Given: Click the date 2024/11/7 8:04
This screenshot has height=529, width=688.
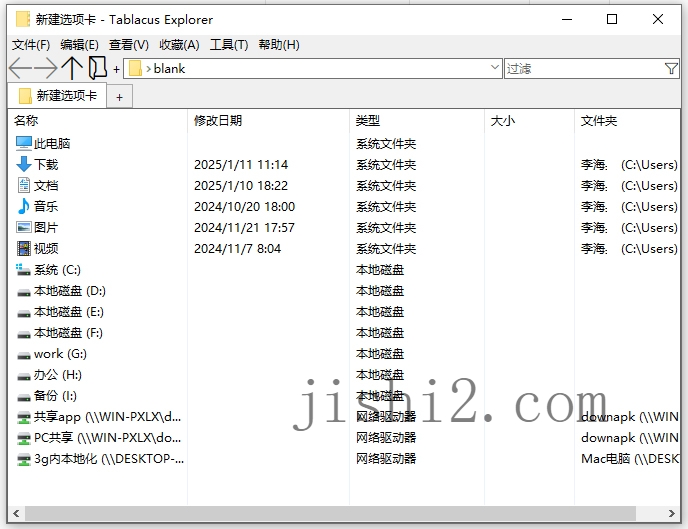Looking at the screenshot, I should coord(237,249).
